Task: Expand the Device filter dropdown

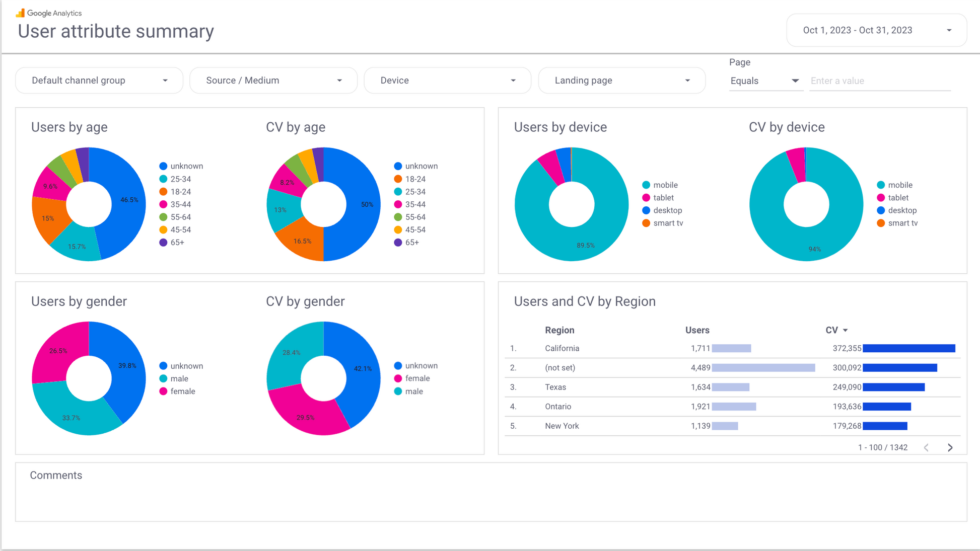Action: [447, 81]
